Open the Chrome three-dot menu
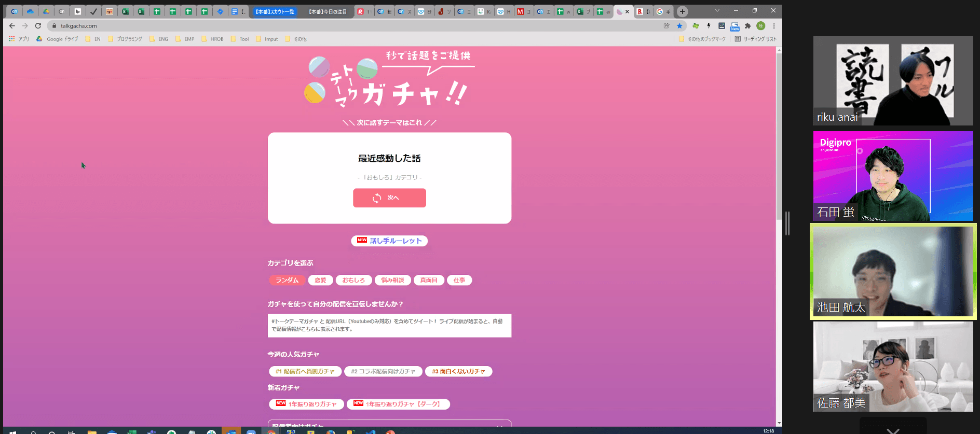The image size is (980, 434). 773,26
